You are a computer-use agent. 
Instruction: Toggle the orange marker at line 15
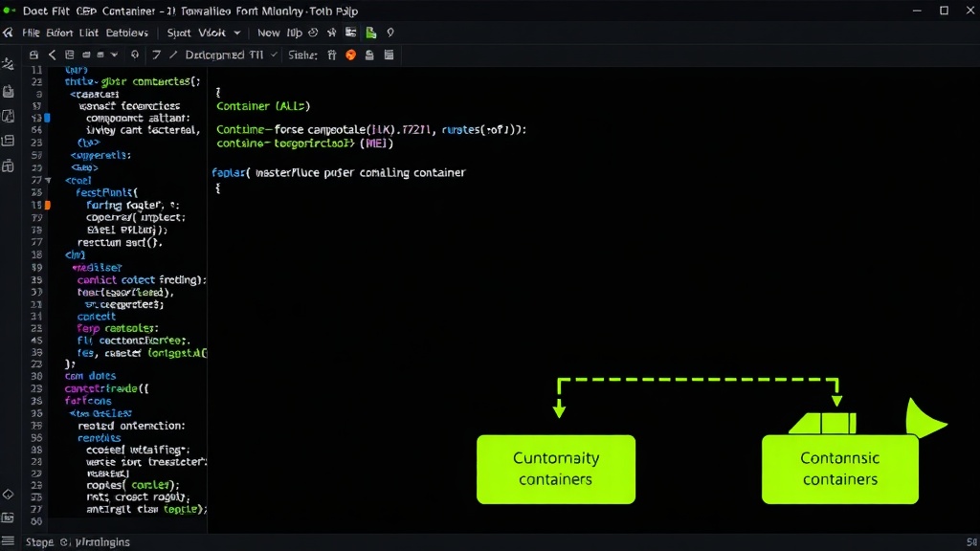coord(48,205)
